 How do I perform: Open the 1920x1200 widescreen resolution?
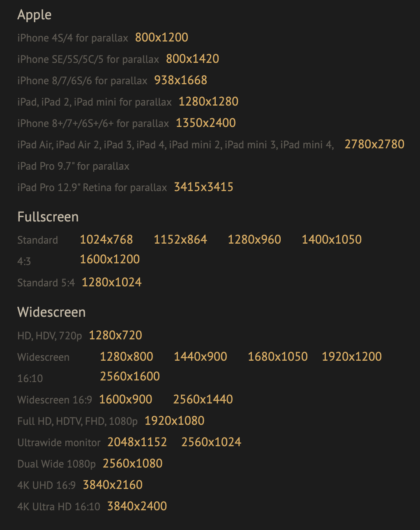352,357
